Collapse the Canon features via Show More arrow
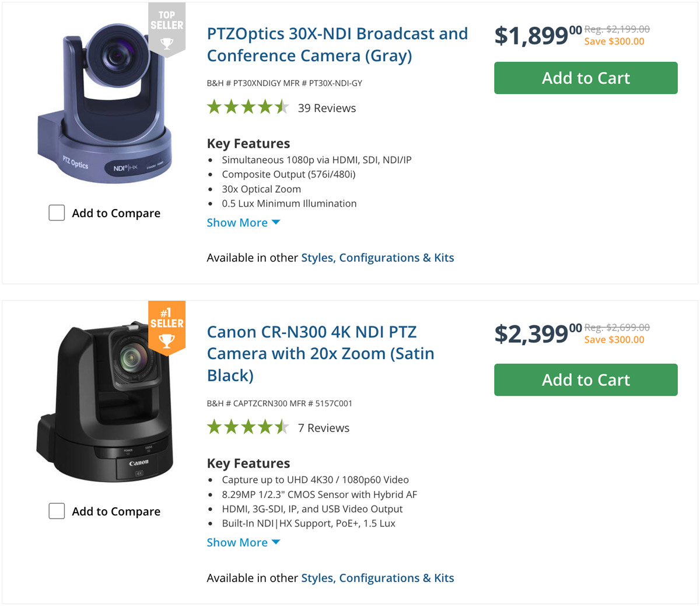 (275, 542)
